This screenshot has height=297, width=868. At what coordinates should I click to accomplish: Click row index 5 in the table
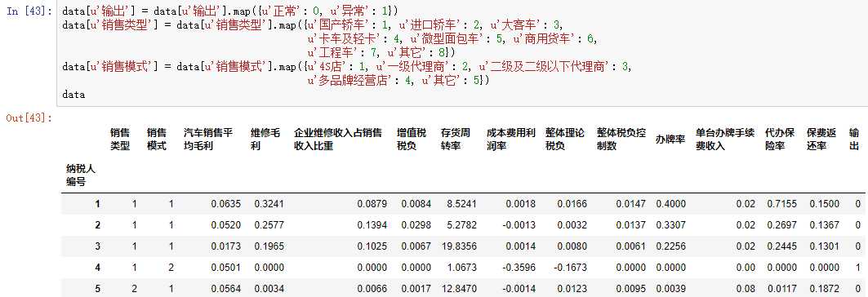coord(98,289)
